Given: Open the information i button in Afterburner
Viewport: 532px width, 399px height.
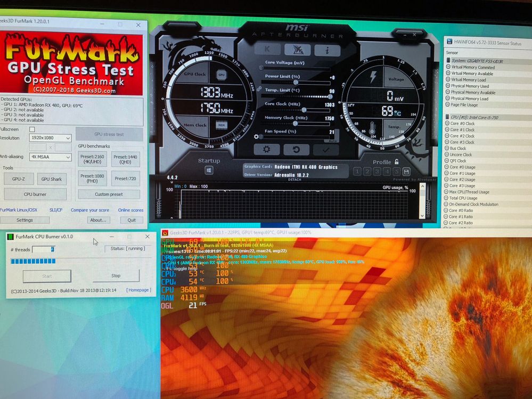Looking at the screenshot, I should click(x=327, y=51).
